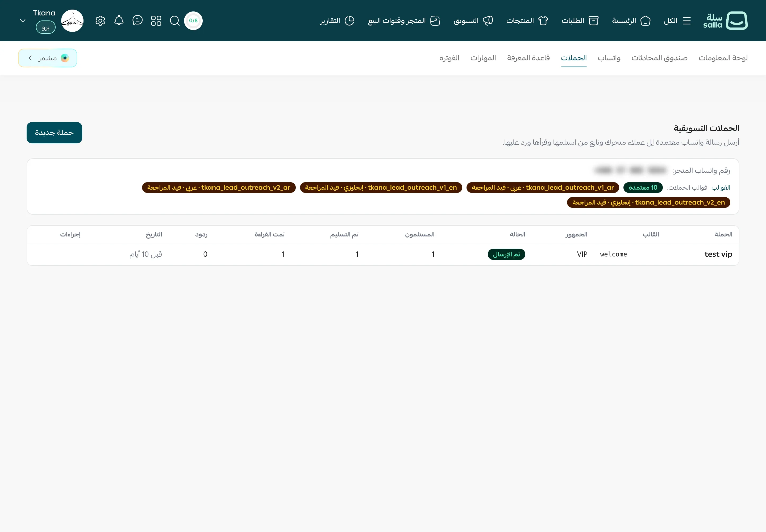Open the الكل hamburger menu
The width and height of the screenshot is (766, 532).
pyautogui.click(x=677, y=21)
